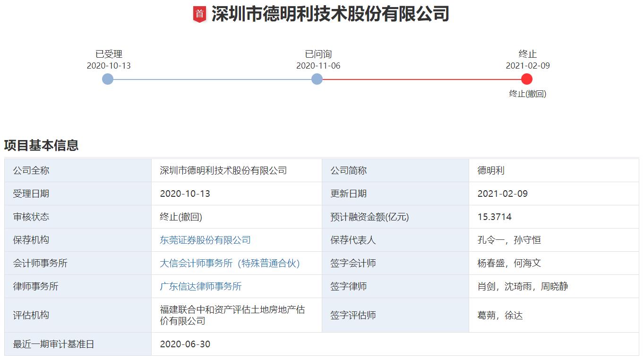The image size is (644, 361).
Task: Click the financing amount 15.3714
Action: (494, 217)
